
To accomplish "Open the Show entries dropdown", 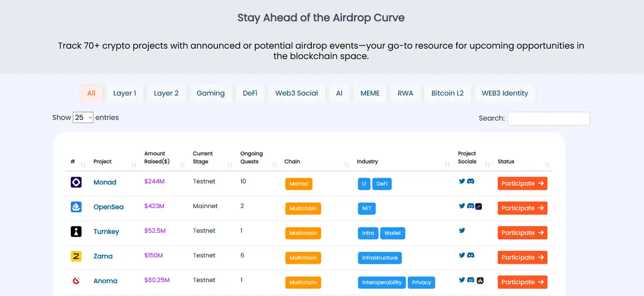I will click(83, 117).
